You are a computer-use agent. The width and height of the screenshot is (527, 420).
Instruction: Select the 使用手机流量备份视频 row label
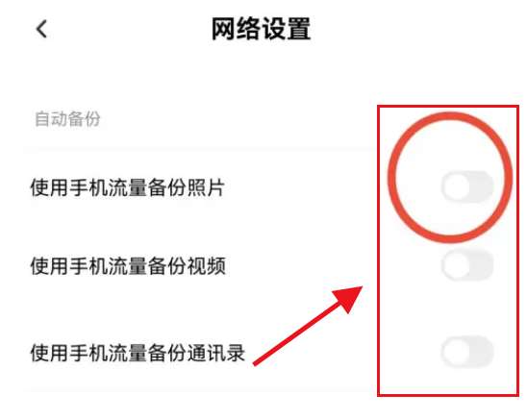[128, 266]
